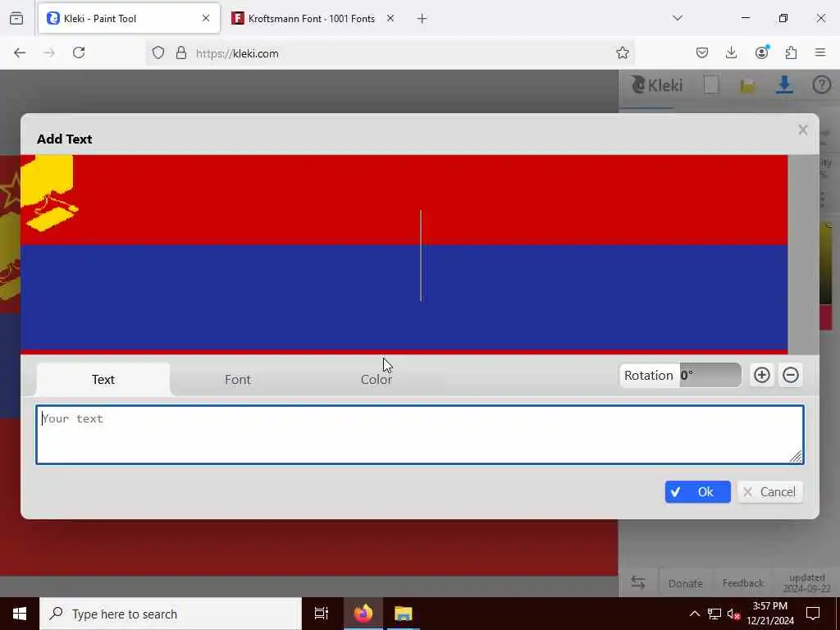Click the Kleki swap layout arrows icon
Image resolution: width=840 pixels, height=630 pixels.
pyautogui.click(x=637, y=582)
